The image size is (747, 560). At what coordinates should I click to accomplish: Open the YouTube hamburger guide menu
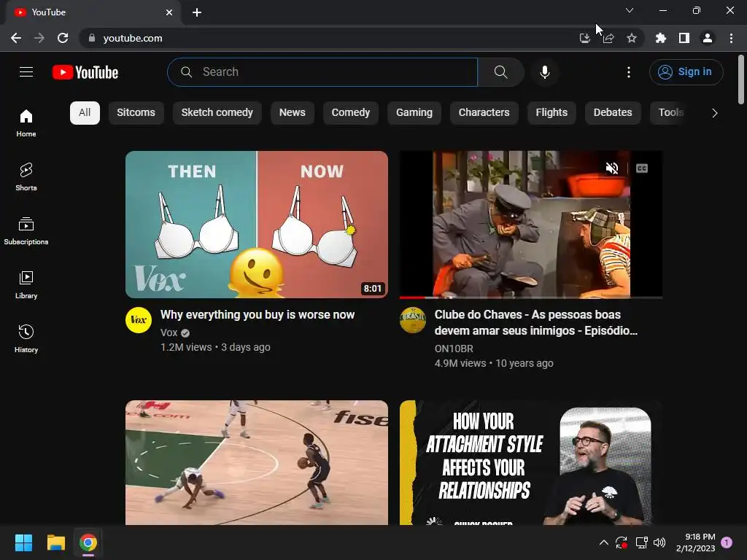point(26,72)
